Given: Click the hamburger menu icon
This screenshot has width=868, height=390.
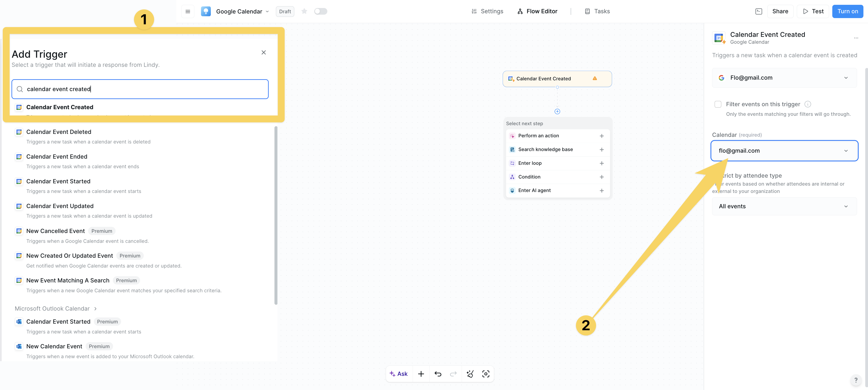Looking at the screenshot, I should coord(188,11).
